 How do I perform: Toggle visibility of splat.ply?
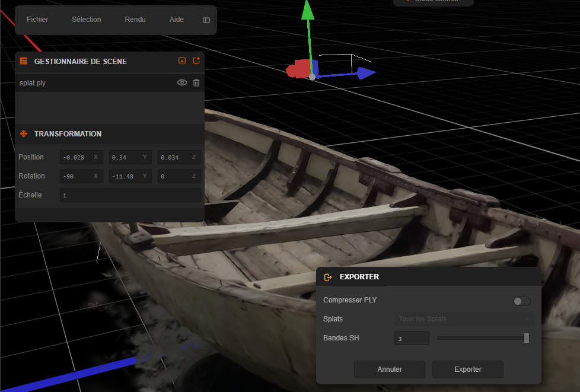coord(182,83)
